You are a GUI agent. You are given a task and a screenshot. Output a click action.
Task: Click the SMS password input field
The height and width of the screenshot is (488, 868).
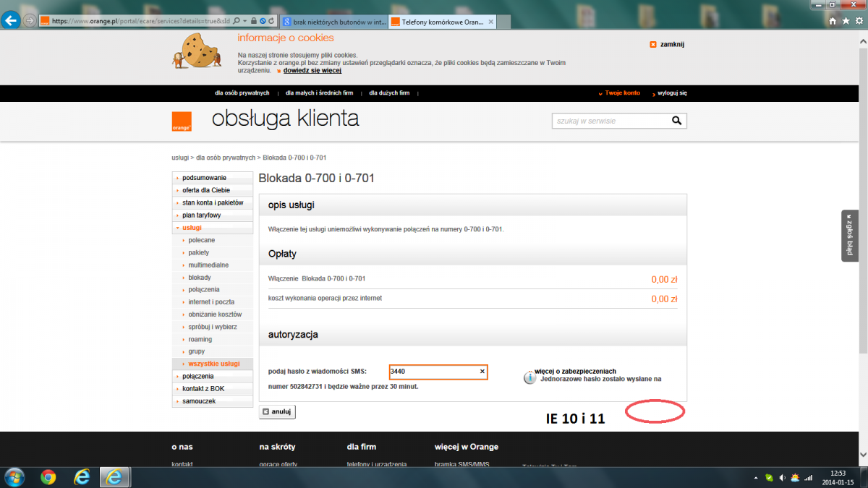coord(438,372)
